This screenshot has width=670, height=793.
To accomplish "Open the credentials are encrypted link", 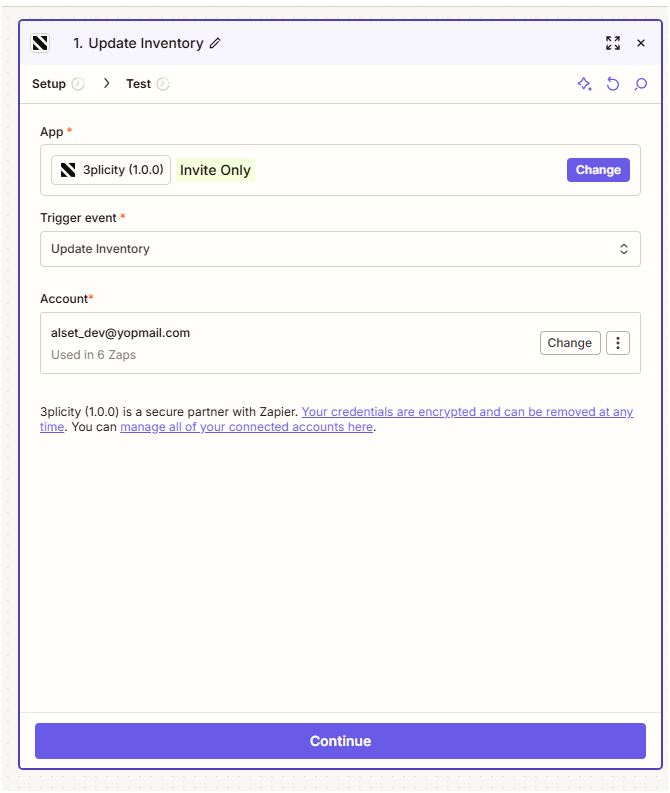I will (x=467, y=412).
